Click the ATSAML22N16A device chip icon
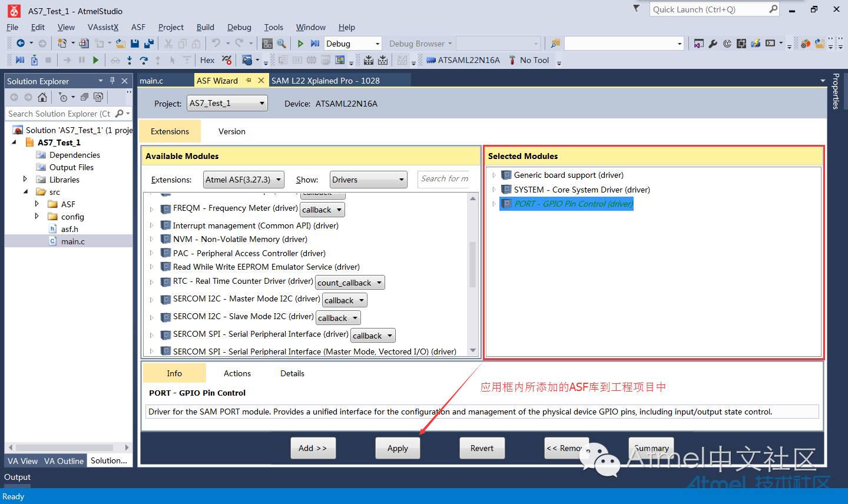The height and width of the screenshot is (504, 848). pos(430,60)
